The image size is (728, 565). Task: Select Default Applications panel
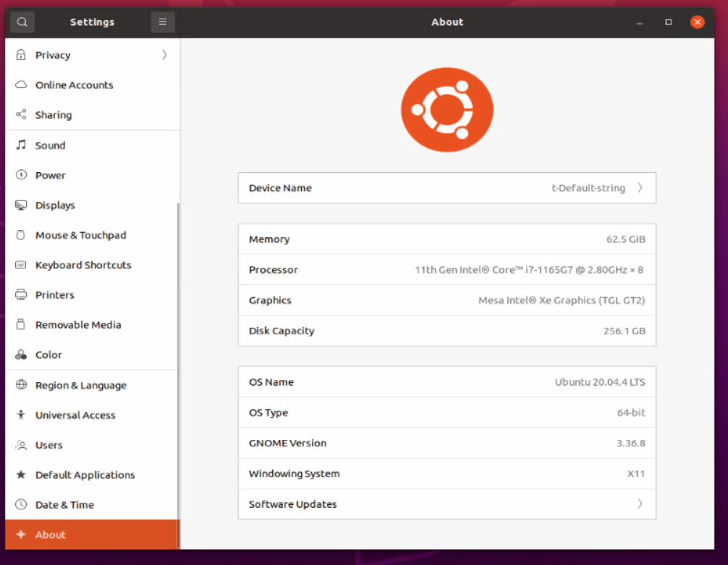pos(92,475)
